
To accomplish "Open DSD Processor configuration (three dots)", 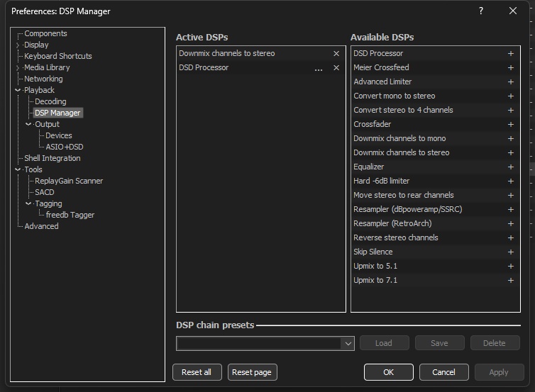I will (x=319, y=68).
